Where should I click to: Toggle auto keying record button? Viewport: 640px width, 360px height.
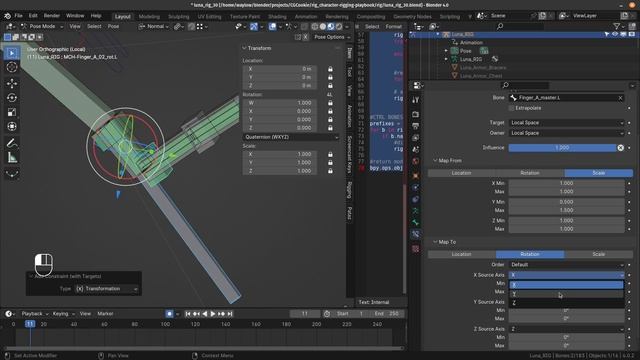coord(169,314)
